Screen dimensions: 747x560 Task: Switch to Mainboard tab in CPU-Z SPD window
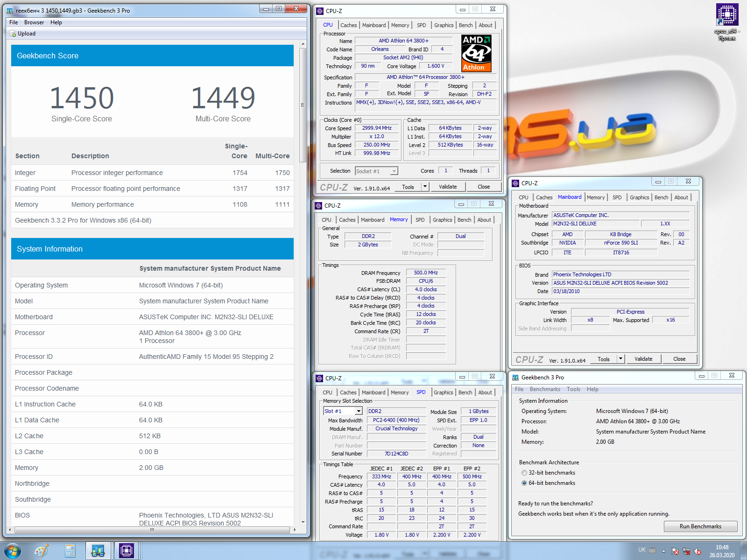point(373,392)
